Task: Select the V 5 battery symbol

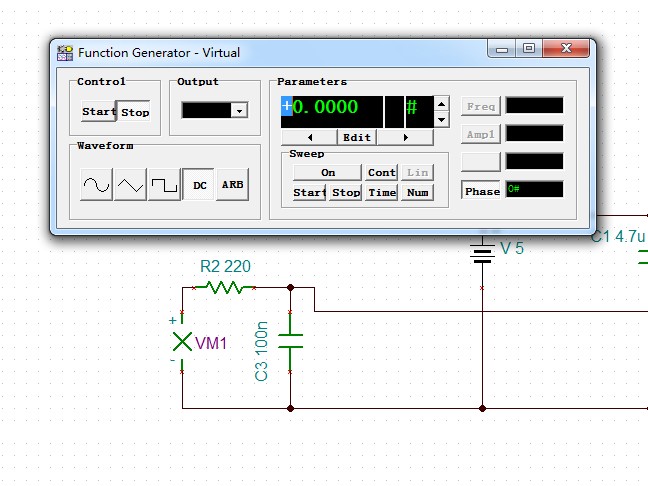Action: (482, 253)
